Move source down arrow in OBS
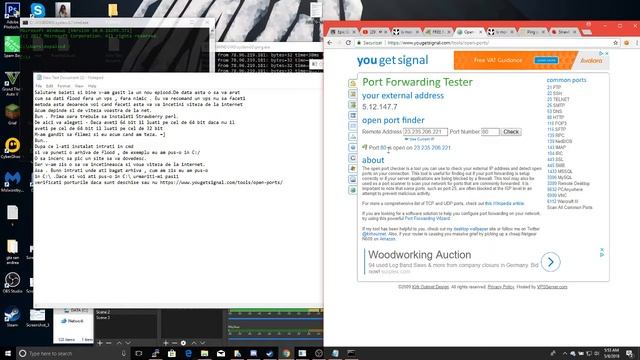The width and height of the screenshot is (640, 360). pos(202,343)
